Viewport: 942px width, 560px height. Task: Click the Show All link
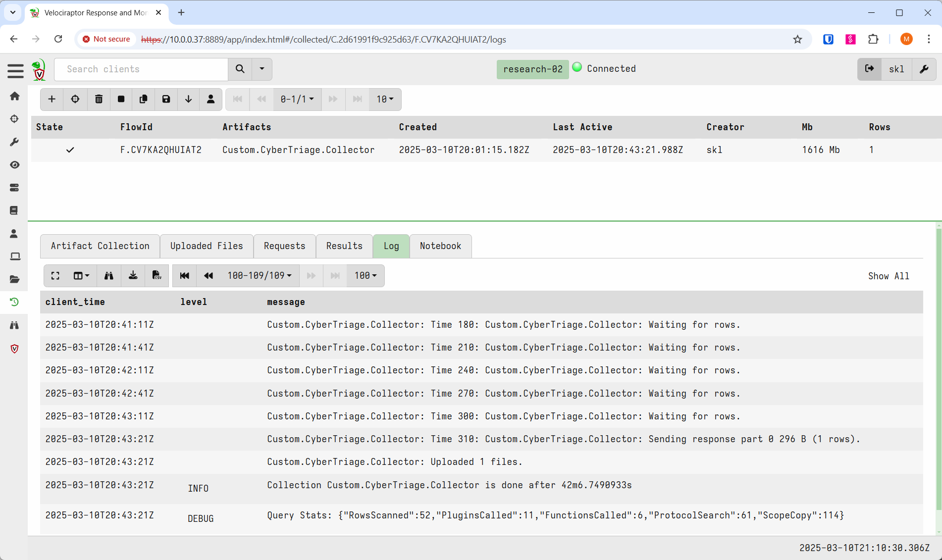(x=889, y=276)
